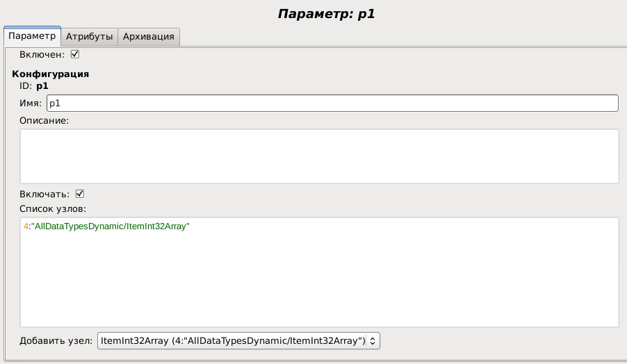Click the Имя input field containing p1
This screenshot has width=627, height=364.
click(x=332, y=104)
